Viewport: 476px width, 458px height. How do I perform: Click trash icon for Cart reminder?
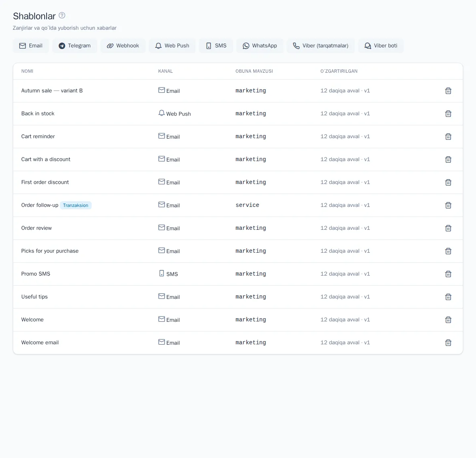coord(448,137)
